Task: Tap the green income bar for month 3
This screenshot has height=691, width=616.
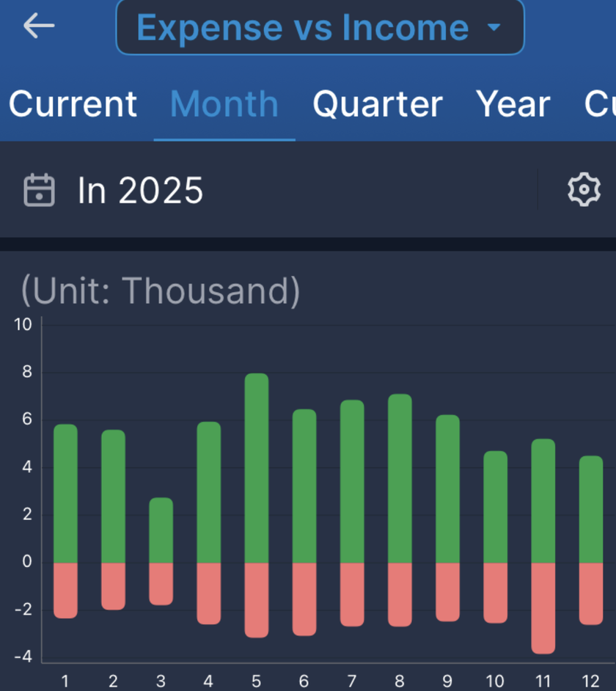Action: (x=161, y=530)
